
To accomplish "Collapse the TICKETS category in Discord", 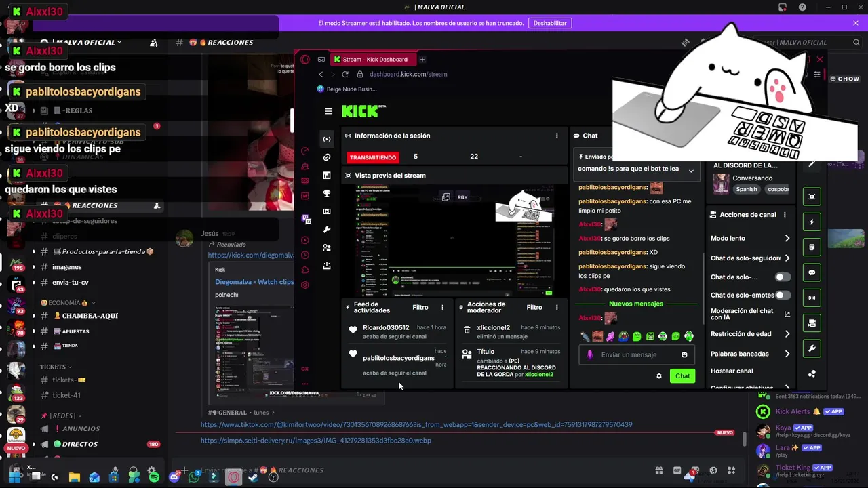I will [56, 367].
